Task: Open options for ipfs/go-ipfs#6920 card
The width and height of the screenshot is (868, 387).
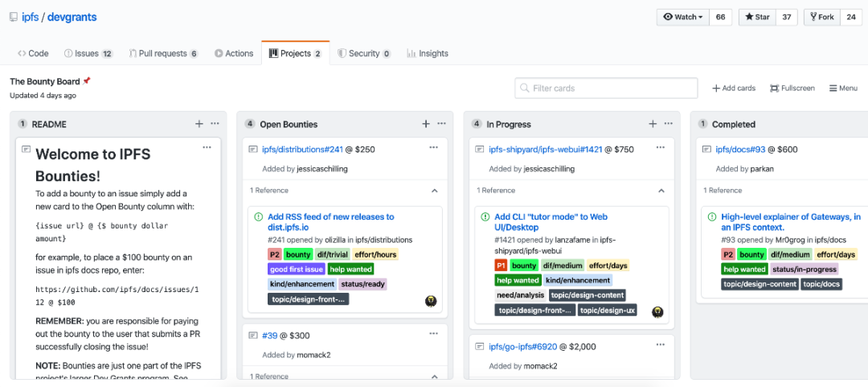Action: (661, 345)
